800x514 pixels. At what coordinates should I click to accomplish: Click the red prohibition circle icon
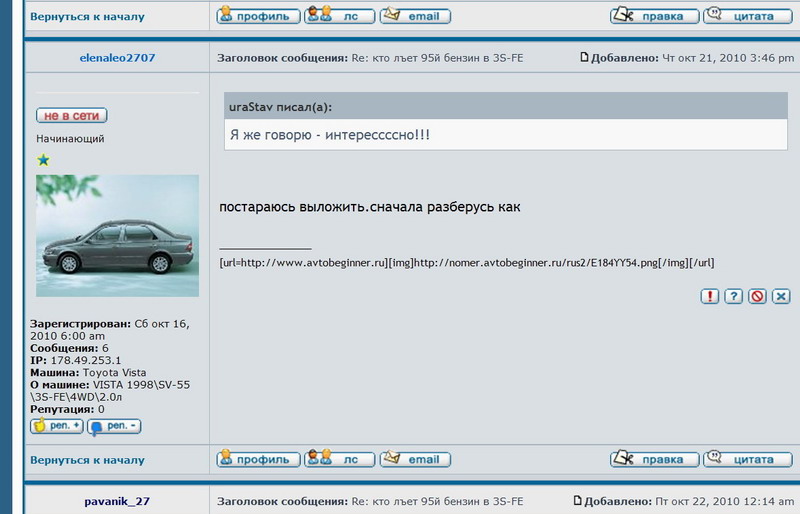(757, 296)
